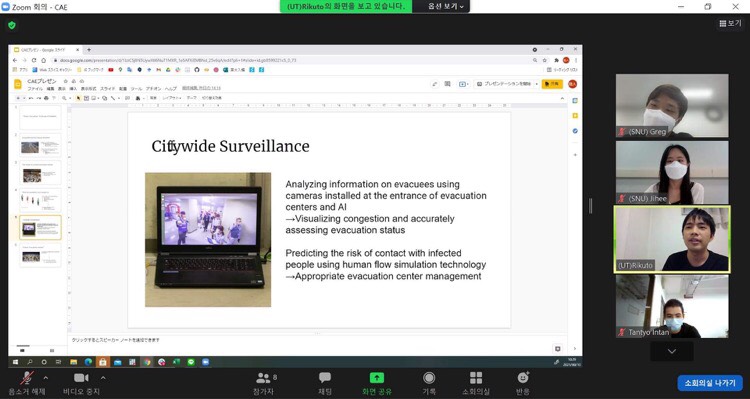
Task: Click the browser reload icon
Action: click(x=34, y=60)
